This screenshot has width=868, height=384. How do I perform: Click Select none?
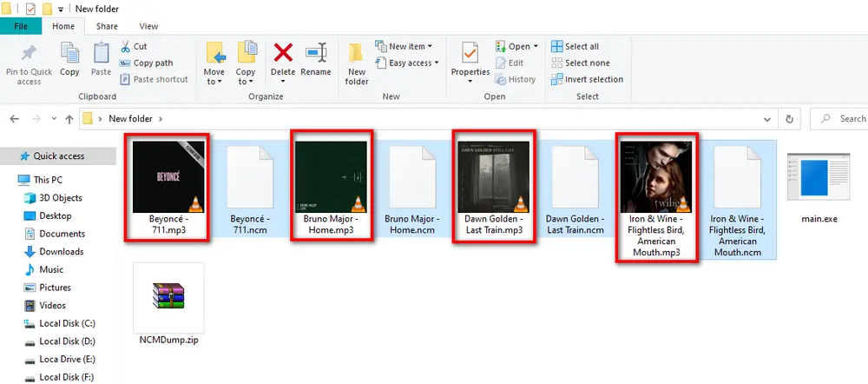tap(580, 63)
